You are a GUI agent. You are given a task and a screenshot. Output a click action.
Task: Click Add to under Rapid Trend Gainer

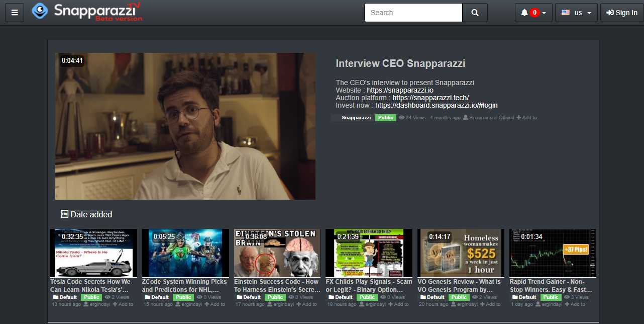pyautogui.click(x=575, y=304)
